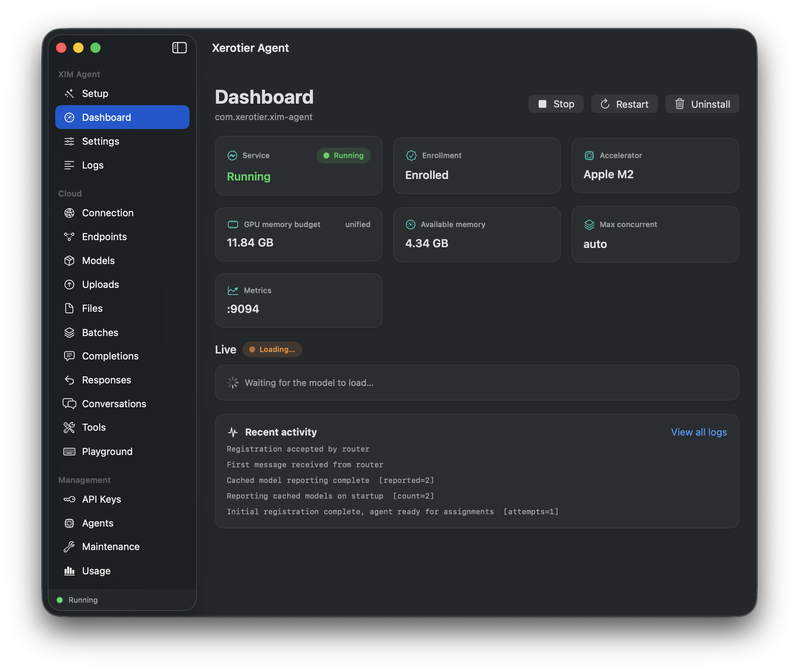799x672 pixels.
Task: Click the Enrollment checkmark seal icon
Action: 411,156
